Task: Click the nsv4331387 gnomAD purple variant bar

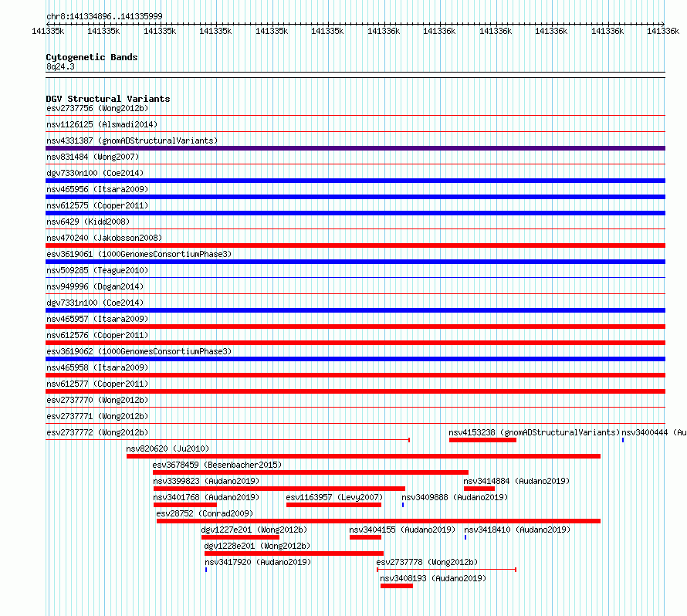Action: (x=355, y=148)
